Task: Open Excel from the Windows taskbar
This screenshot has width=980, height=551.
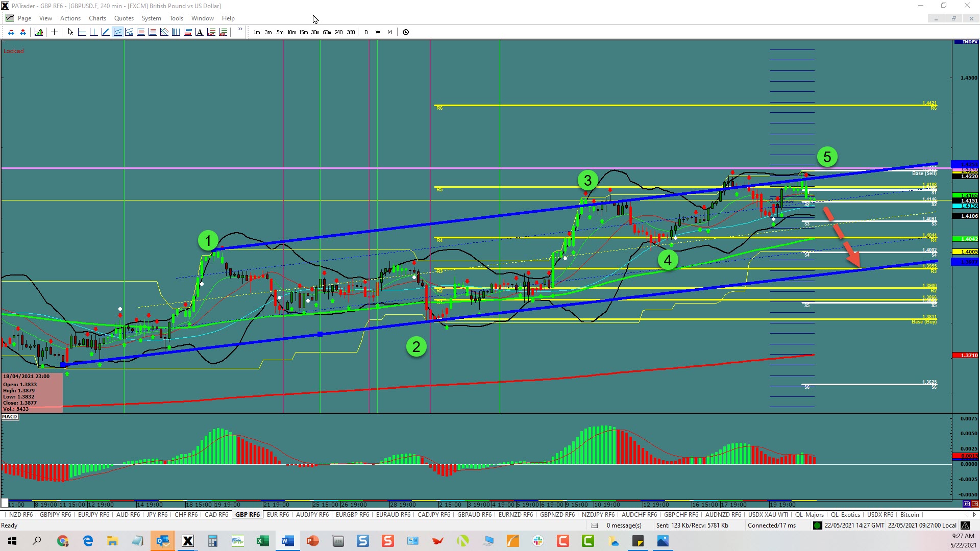Action: (x=263, y=541)
